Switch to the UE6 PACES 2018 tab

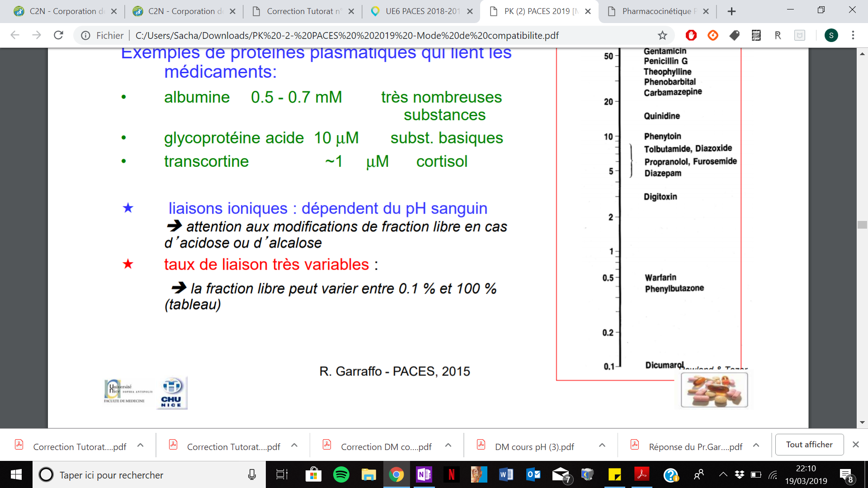click(420, 11)
